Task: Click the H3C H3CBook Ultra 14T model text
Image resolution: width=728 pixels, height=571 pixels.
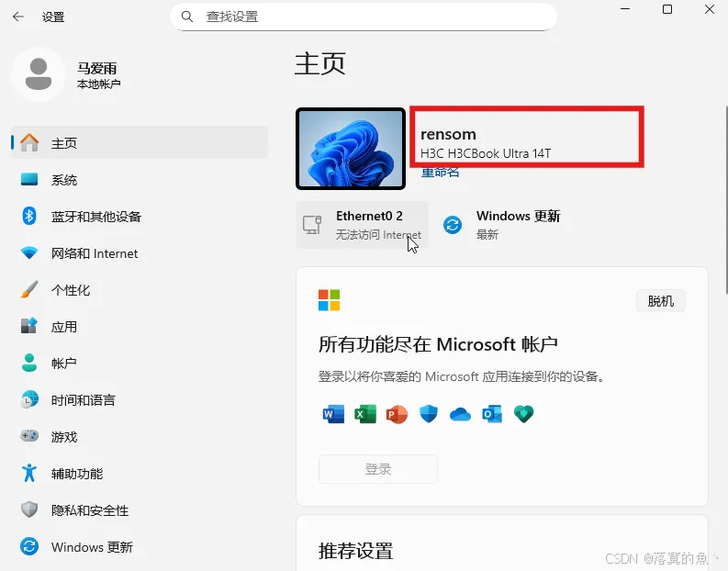Action: click(x=486, y=153)
